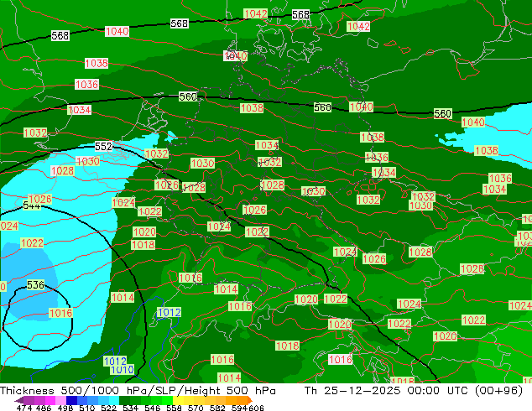Click the blue 1010 isobar label

click(x=122, y=370)
